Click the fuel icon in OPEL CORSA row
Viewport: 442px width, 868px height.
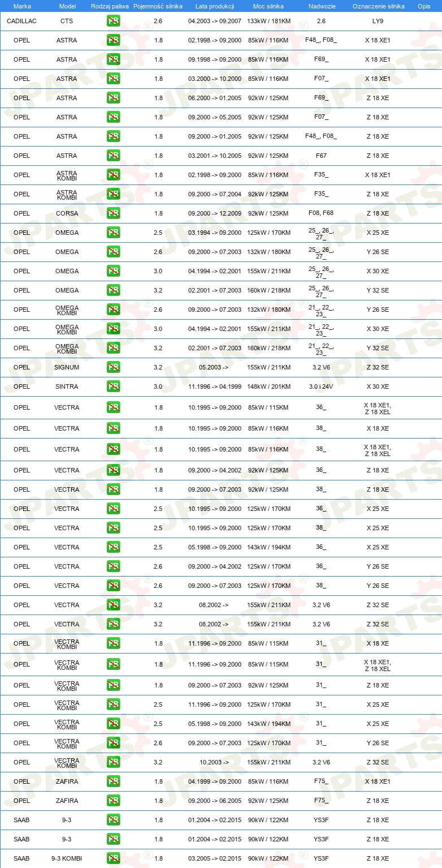click(x=113, y=213)
